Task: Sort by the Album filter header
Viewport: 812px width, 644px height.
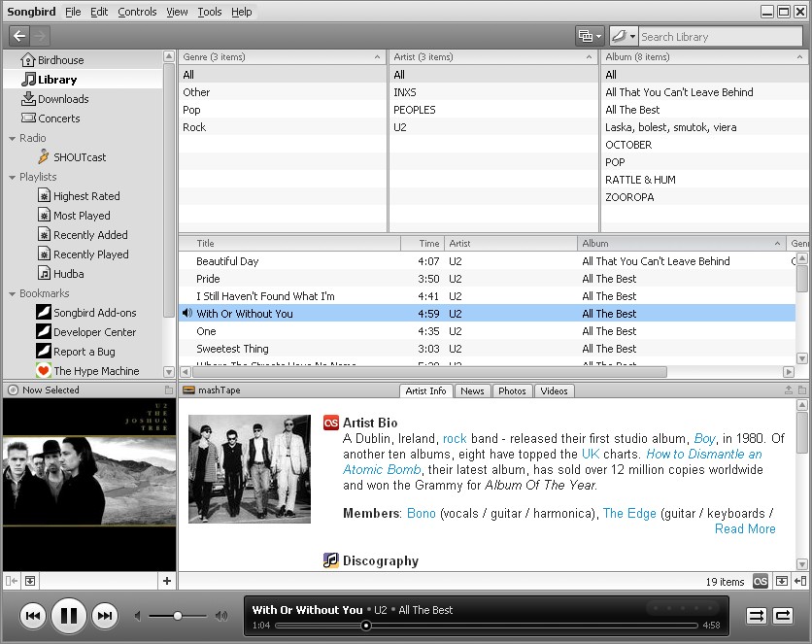Action: tap(705, 57)
